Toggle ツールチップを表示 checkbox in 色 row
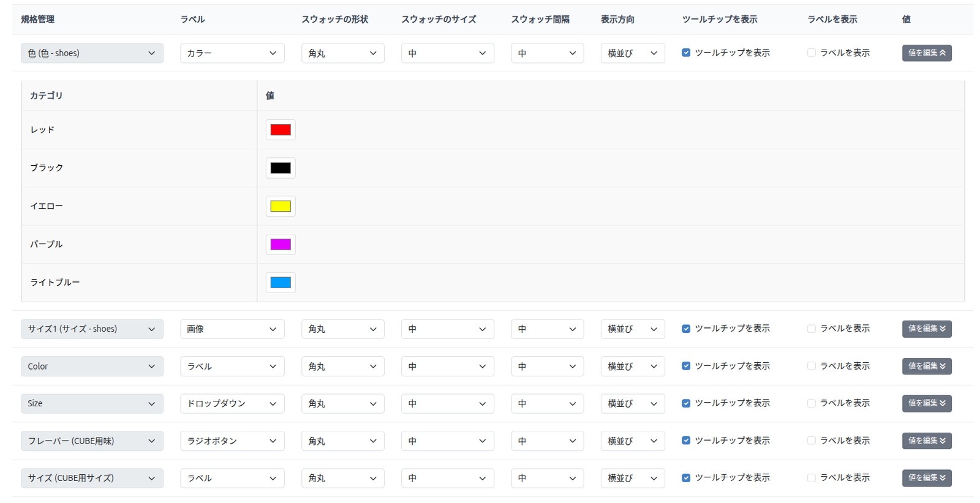This screenshot has height=503, width=980. [686, 53]
